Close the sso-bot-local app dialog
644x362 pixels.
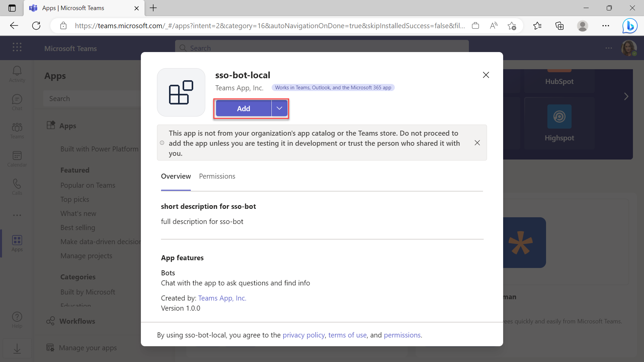(486, 75)
